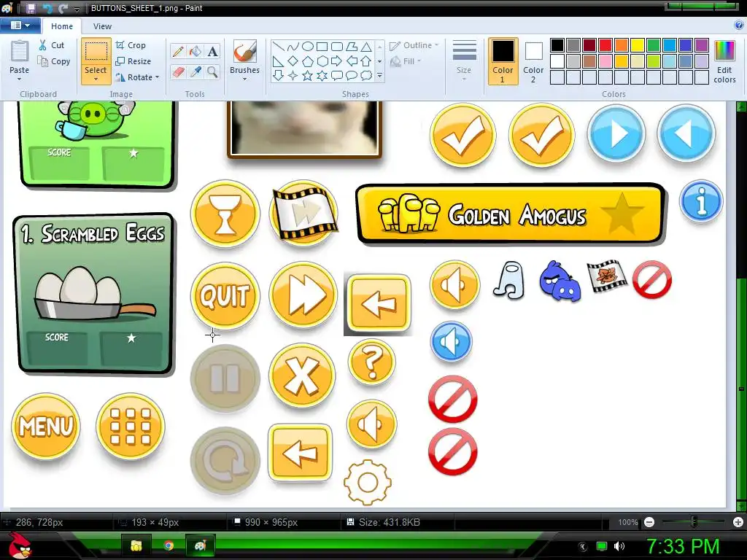Expand the Shapes gallery more arrow
The image size is (747, 560).
tap(379, 75)
